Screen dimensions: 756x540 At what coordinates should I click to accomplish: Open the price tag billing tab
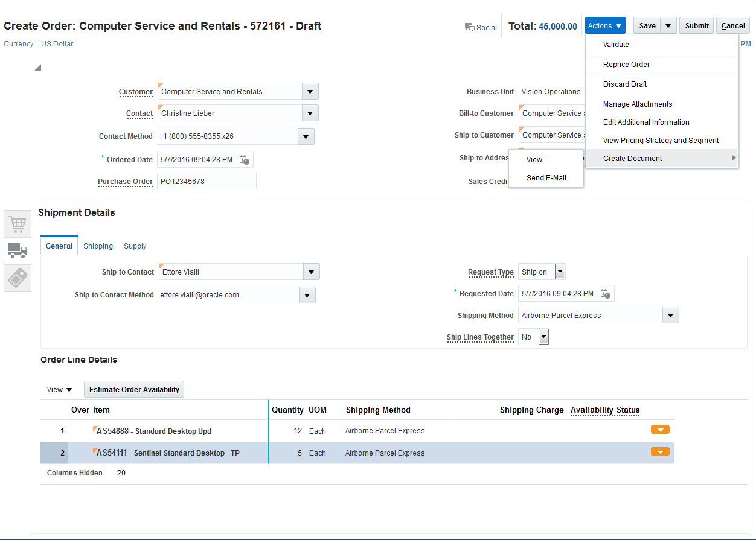tap(18, 278)
